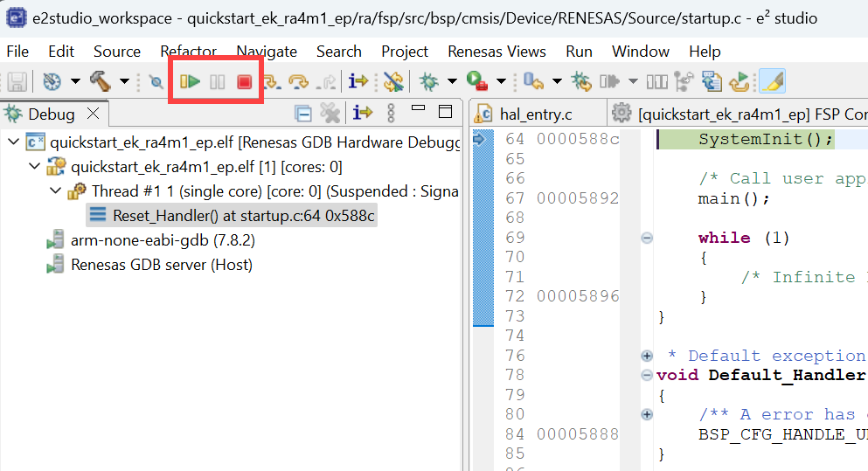Resume the debug session with play icon
The width and height of the screenshot is (868, 471).
pyautogui.click(x=190, y=82)
